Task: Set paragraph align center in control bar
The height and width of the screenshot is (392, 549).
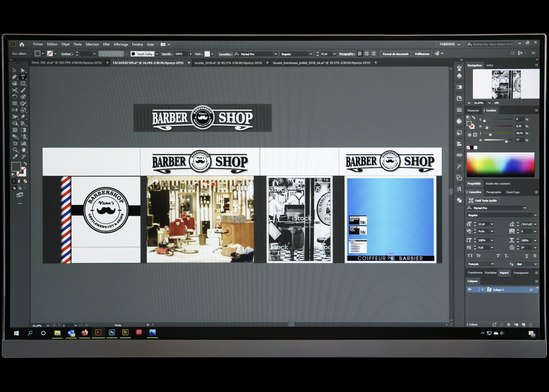Action: pyautogui.click(x=367, y=54)
